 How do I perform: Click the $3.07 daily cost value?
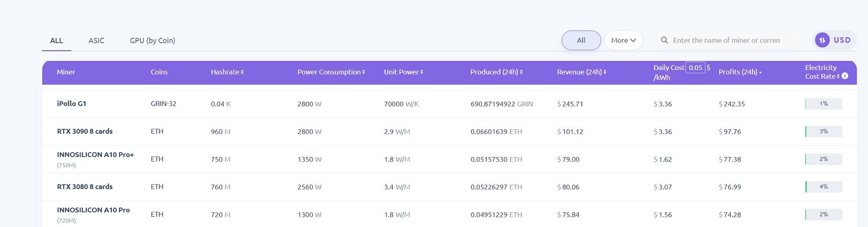click(x=663, y=187)
